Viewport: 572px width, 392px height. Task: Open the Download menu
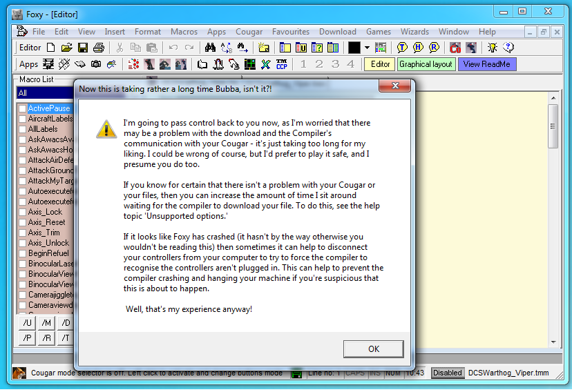(337, 32)
